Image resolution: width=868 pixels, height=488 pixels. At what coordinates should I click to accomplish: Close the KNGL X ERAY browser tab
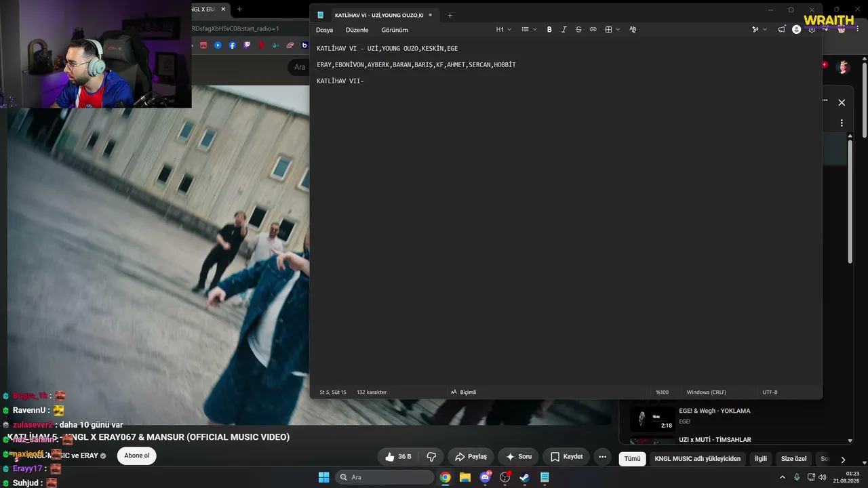click(x=223, y=9)
